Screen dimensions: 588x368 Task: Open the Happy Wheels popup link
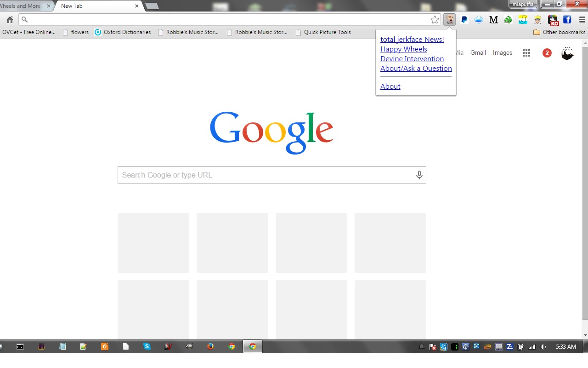(404, 49)
